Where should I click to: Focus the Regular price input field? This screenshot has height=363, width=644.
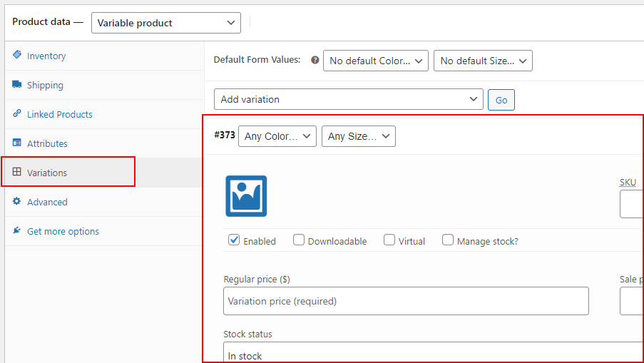tap(407, 301)
